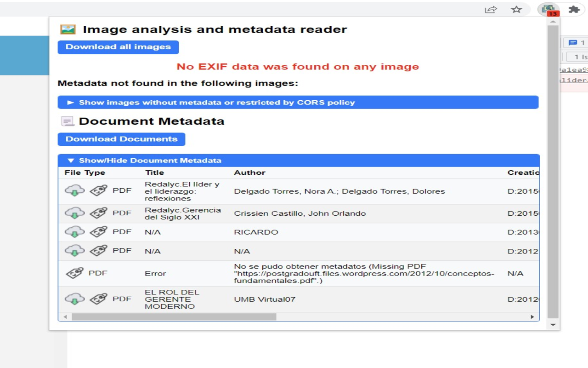Click the tag icon in the N/A author row
This screenshot has width=588, height=368.
tap(98, 251)
